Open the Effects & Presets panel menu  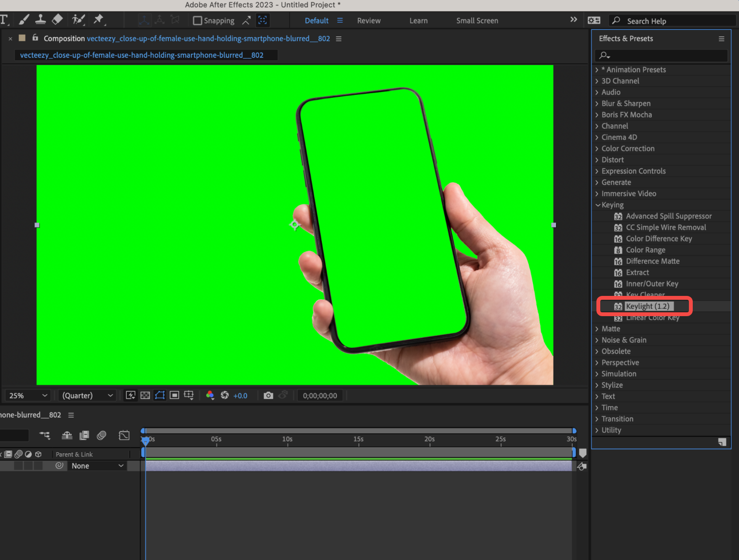721,39
